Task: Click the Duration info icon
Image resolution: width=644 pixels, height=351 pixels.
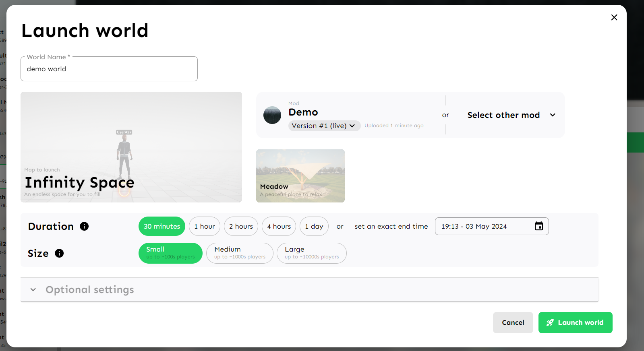Action: click(84, 226)
